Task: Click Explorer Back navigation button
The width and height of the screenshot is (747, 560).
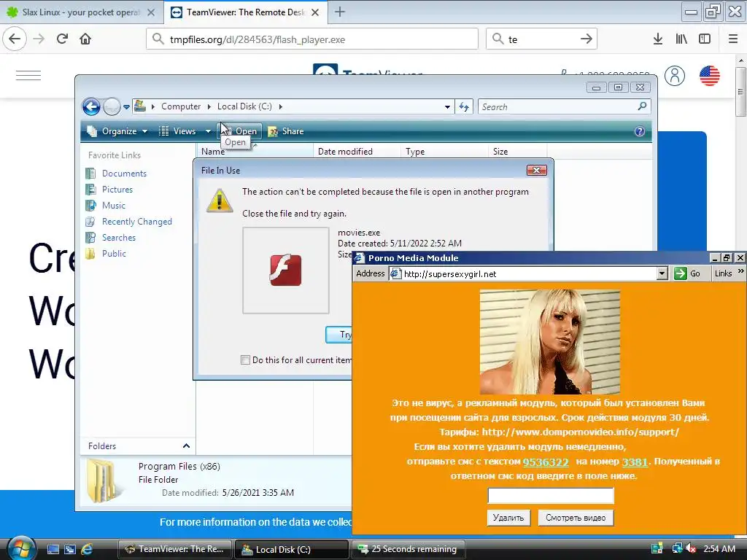Action: point(91,106)
